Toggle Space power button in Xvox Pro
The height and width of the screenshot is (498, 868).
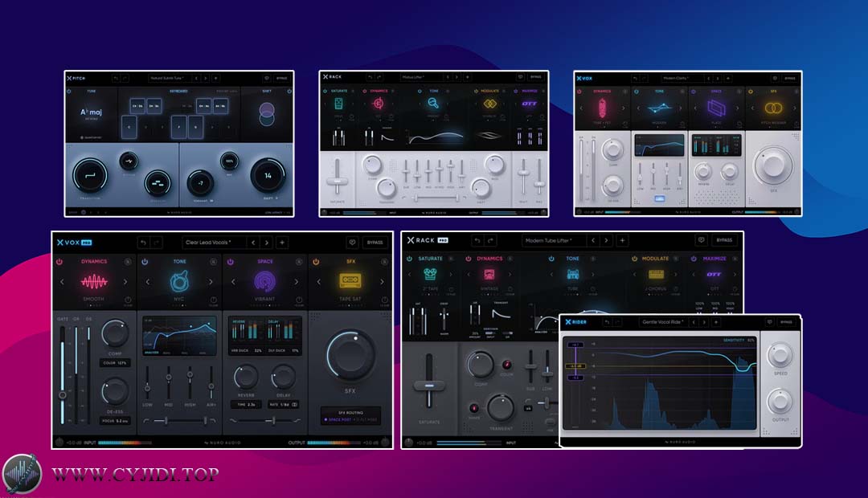(x=231, y=261)
